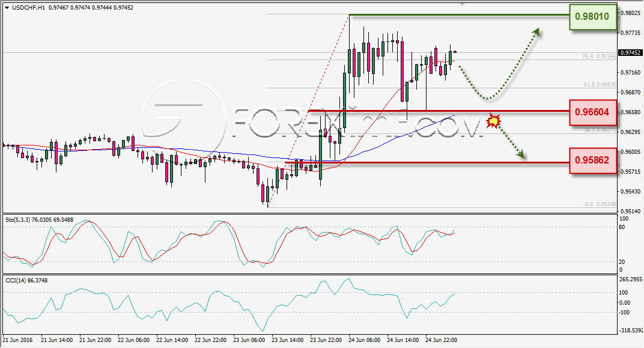644x348 pixels.
Task: Click Fibonacci label 76.4 0.97346
Action: click(x=599, y=56)
